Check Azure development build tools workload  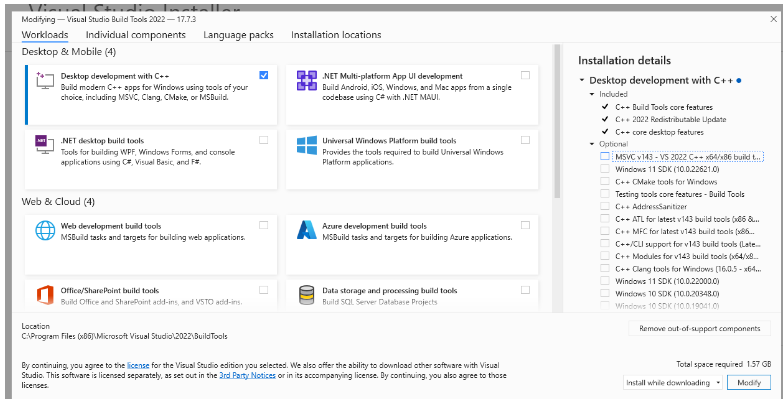(525, 225)
